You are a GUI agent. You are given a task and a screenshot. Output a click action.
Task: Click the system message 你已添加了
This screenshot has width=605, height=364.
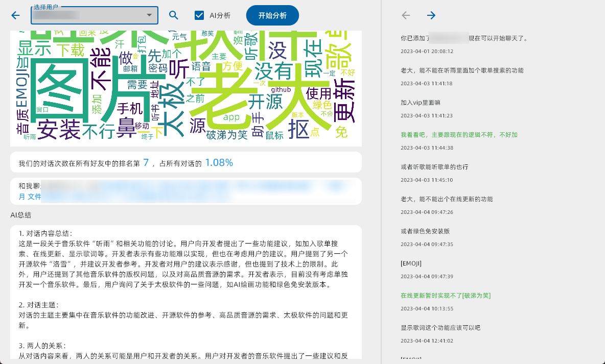coord(464,38)
